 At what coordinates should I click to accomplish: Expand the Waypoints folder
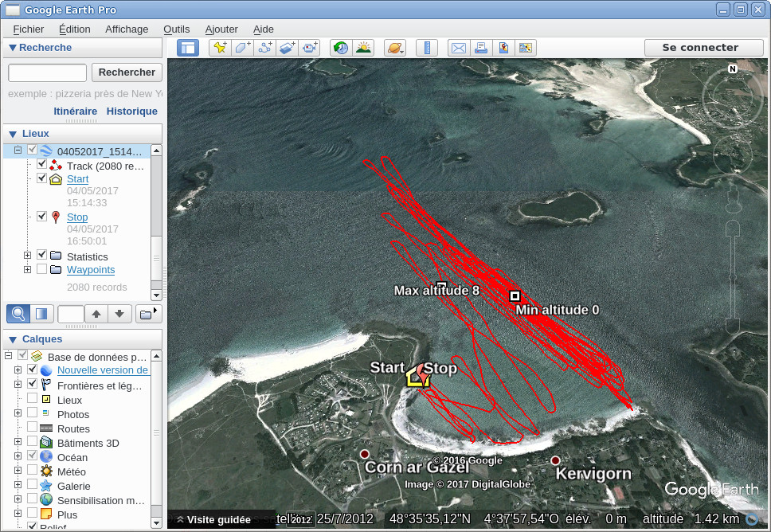click(28, 269)
